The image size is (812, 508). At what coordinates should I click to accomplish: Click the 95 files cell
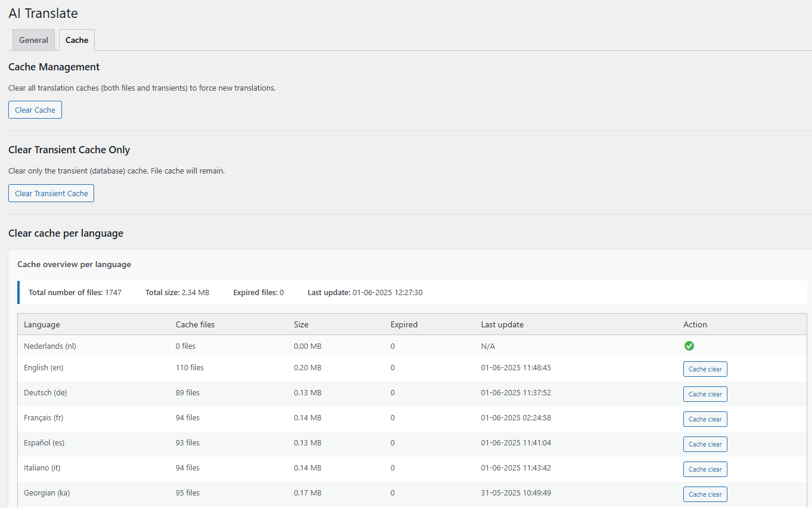tap(188, 492)
